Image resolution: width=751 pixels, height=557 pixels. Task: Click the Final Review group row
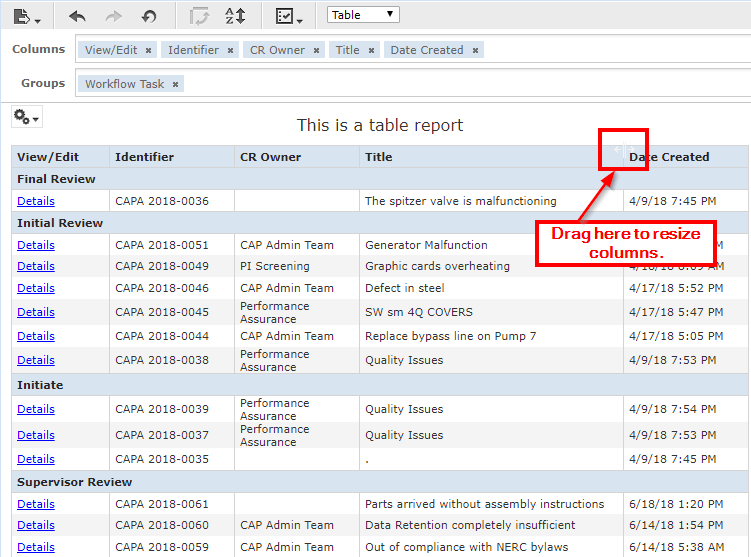coord(380,179)
